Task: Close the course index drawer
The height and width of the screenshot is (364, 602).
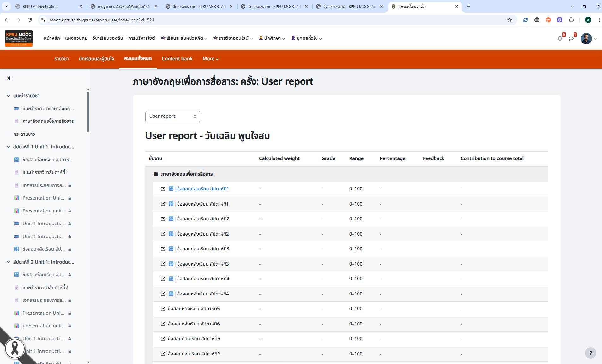Action: [x=9, y=78]
